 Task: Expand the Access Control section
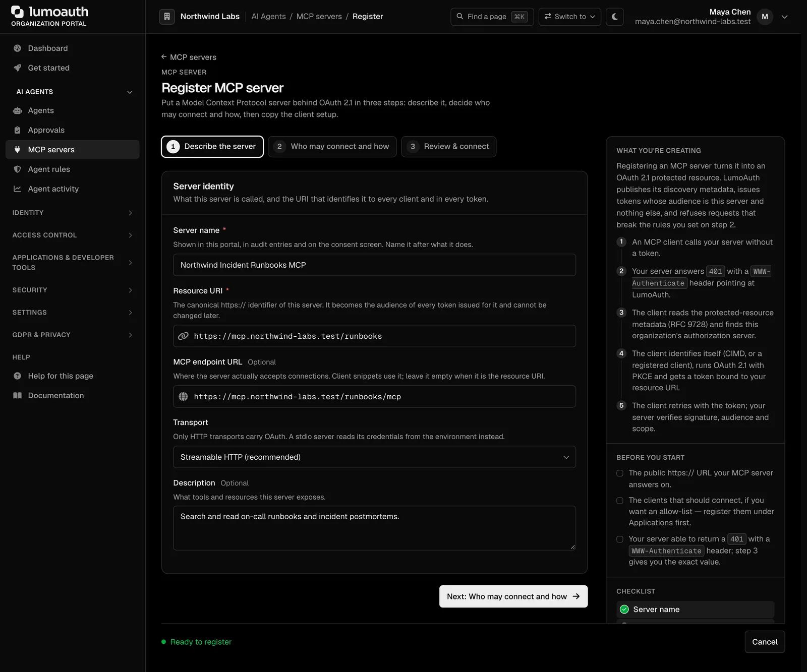[72, 235]
